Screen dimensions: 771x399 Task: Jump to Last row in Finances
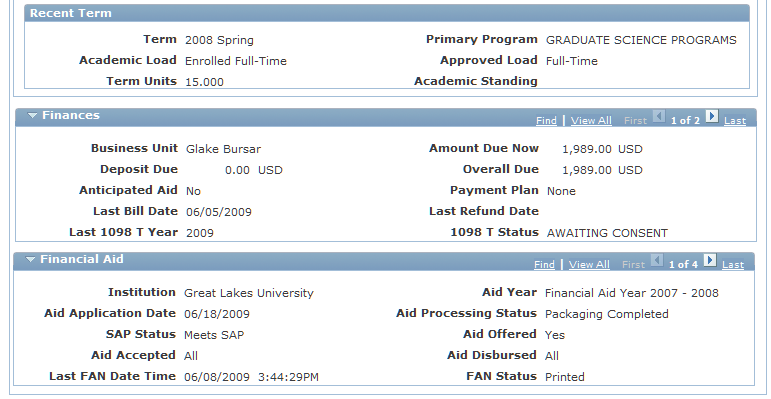pyautogui.click(x=735, y=121)
